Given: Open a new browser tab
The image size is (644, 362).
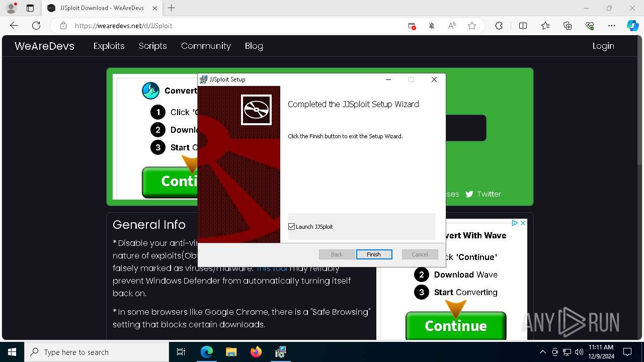Looking at the screenshot, I should point(172,8).
